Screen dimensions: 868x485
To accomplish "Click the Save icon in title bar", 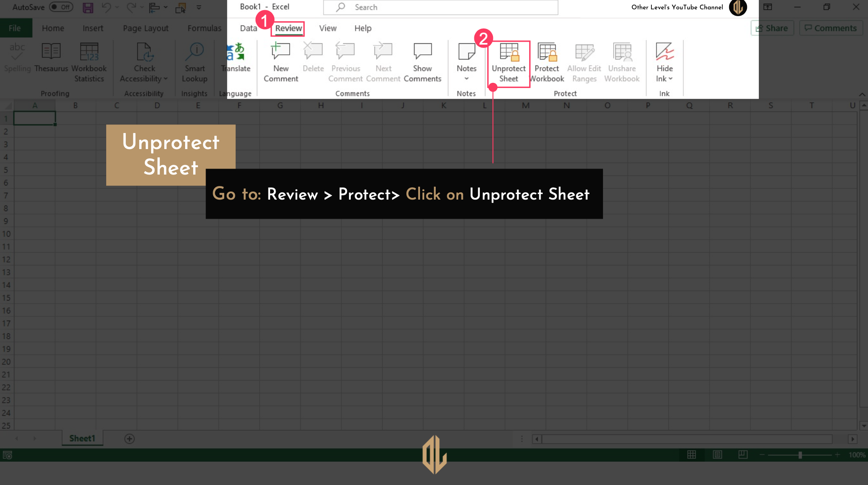I will pos(88,7).
